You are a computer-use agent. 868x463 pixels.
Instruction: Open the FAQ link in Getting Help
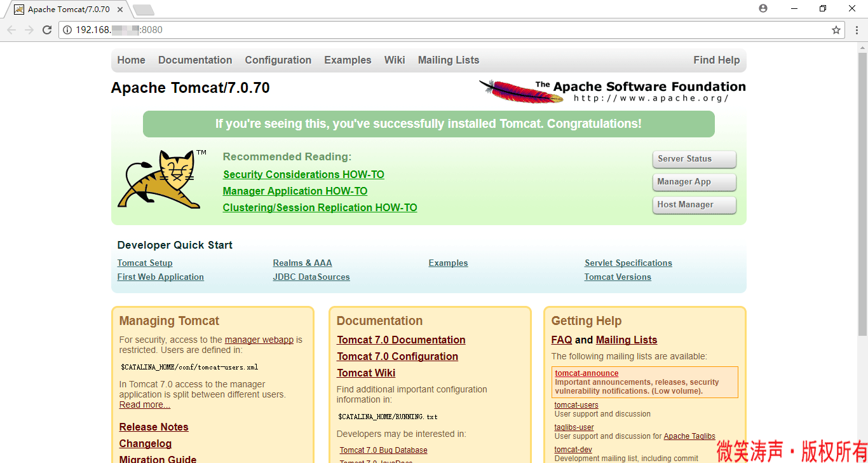(x=562, y=340)
